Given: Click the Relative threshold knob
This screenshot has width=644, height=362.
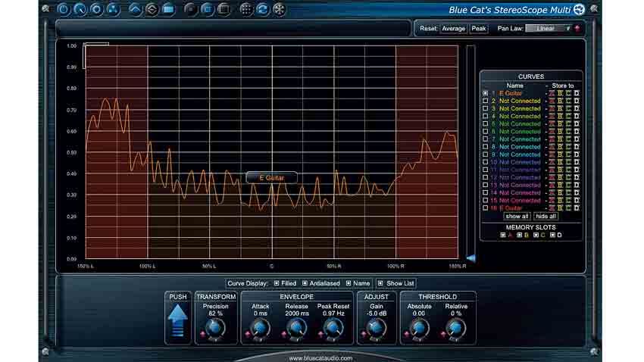Looking at the screenshot, I should coord(456,329).
